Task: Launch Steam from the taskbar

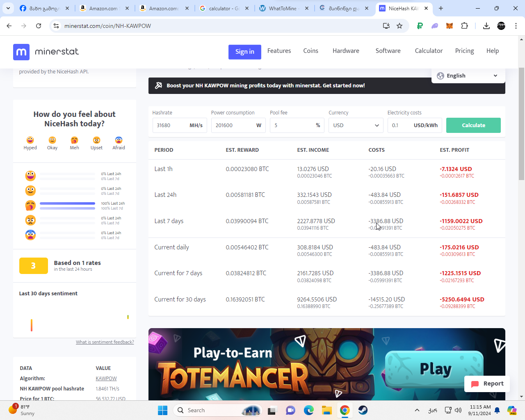Action: (x=363, y=410)
